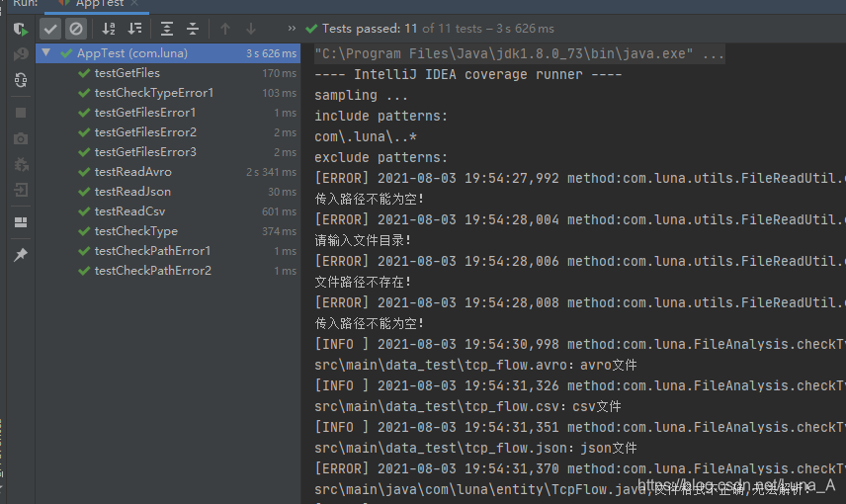Select testReadAvro test result
Image resolution: width=846 pixels, height=504 pixels.
tap(168, 172)
